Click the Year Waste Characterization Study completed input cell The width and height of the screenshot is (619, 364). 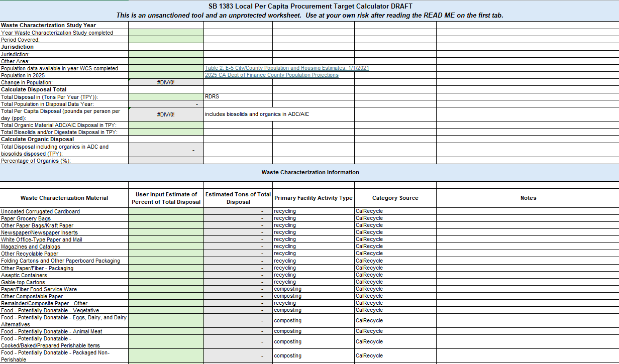[x=166, y=33]
